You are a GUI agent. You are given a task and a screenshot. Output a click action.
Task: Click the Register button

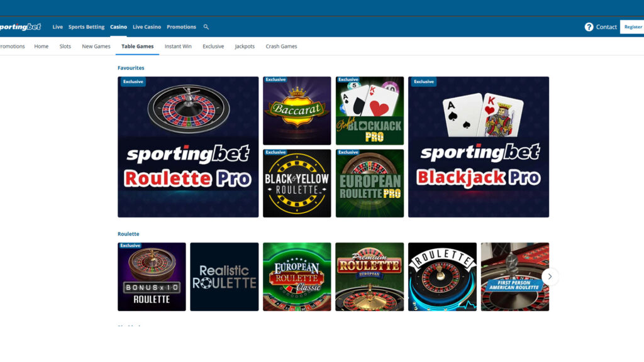pos(632,27)
